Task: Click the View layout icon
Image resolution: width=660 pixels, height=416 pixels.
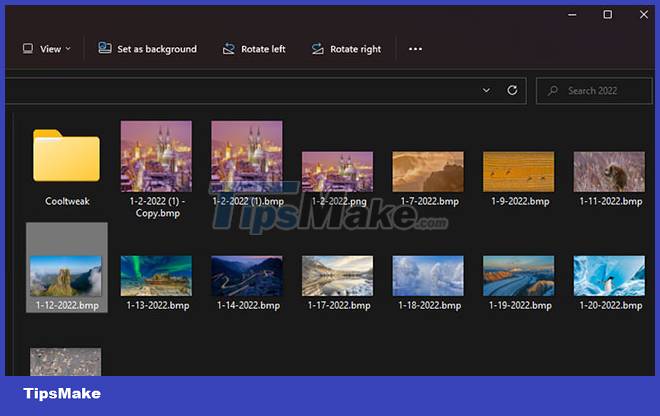Action: click(28, 49)
